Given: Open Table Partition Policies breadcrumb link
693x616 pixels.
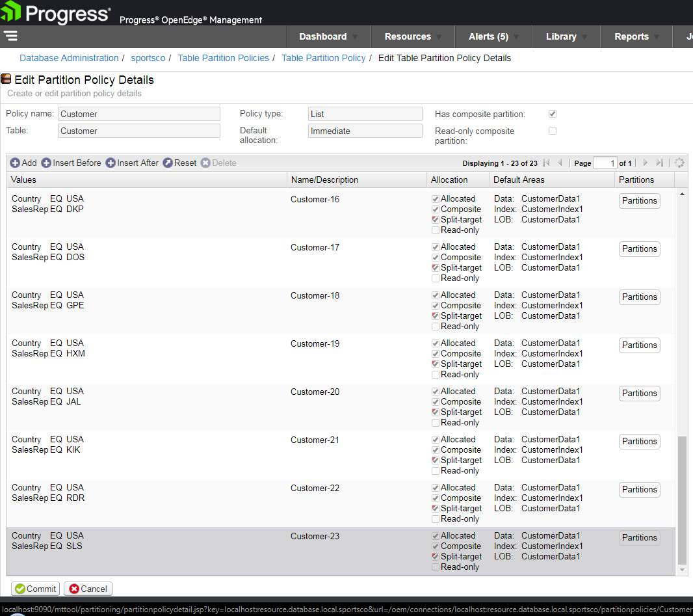Looking at the screenshot, I should [x=223, y=58].
